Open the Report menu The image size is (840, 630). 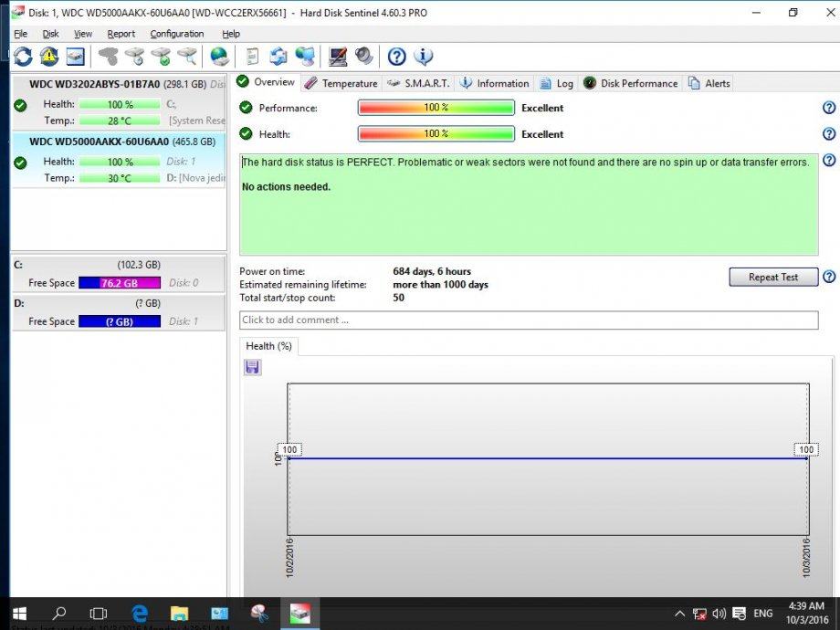pyautogui.click(x=121, y=34)
